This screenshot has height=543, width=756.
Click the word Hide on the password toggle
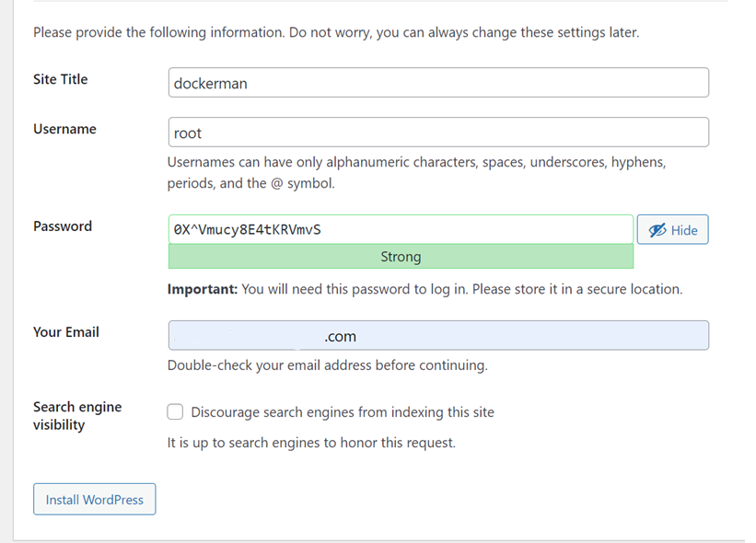click(x=684, y=230)
